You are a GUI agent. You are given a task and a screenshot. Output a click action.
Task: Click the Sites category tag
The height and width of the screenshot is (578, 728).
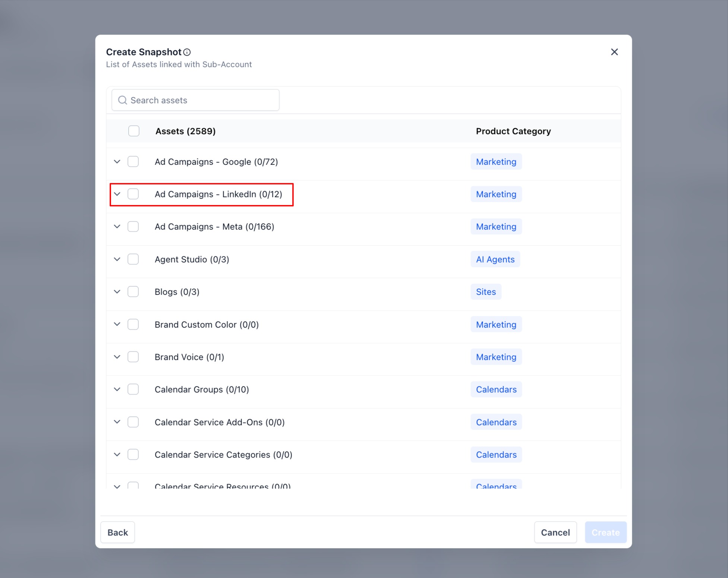486,292
